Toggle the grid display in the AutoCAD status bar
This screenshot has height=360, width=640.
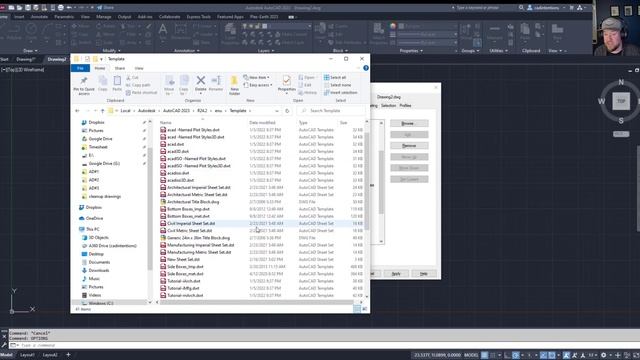pyautogui.click(x=484, y=355)
